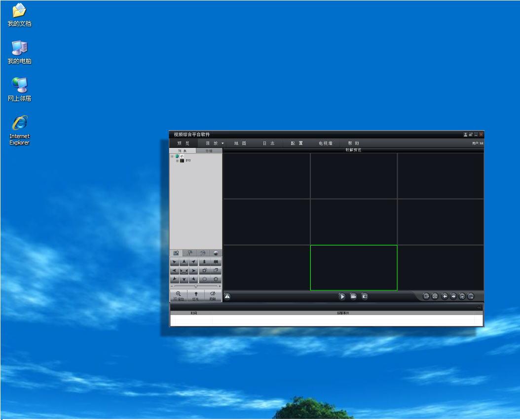
Task: Go to next page with right arrow
Action: (453, 296)
